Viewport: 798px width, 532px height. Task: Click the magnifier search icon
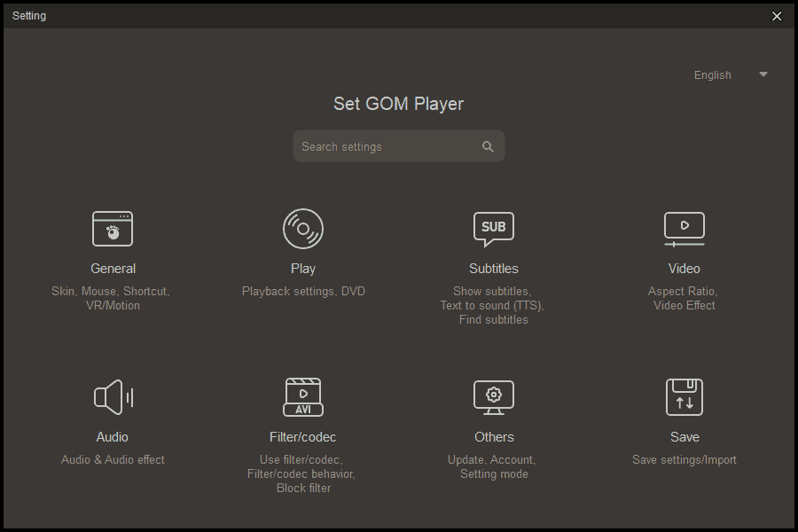[x=488, y=146]
